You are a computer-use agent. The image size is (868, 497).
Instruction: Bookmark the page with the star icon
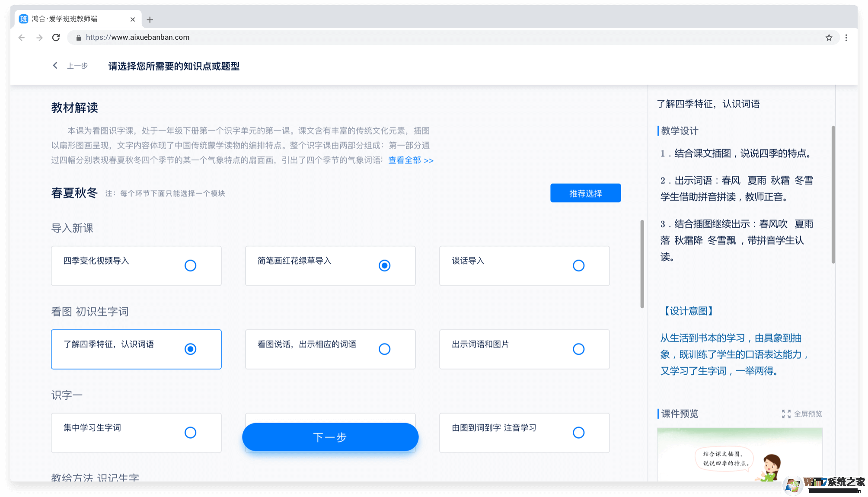coord(829,38)
